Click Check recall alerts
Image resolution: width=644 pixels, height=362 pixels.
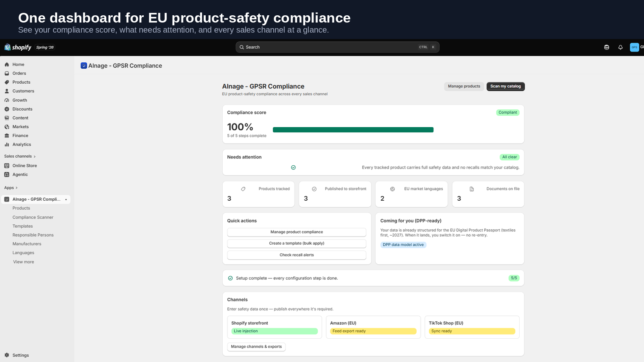coord(297,255)
